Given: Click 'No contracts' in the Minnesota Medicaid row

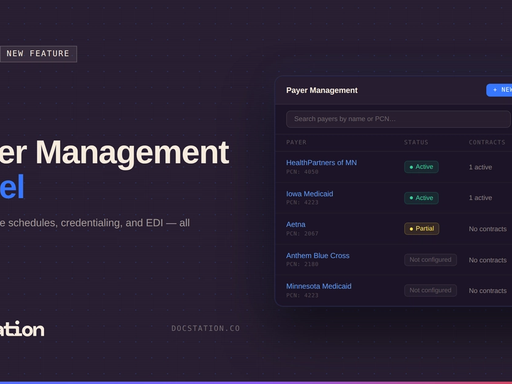Looking at the screenshot, I should point(488,291).
